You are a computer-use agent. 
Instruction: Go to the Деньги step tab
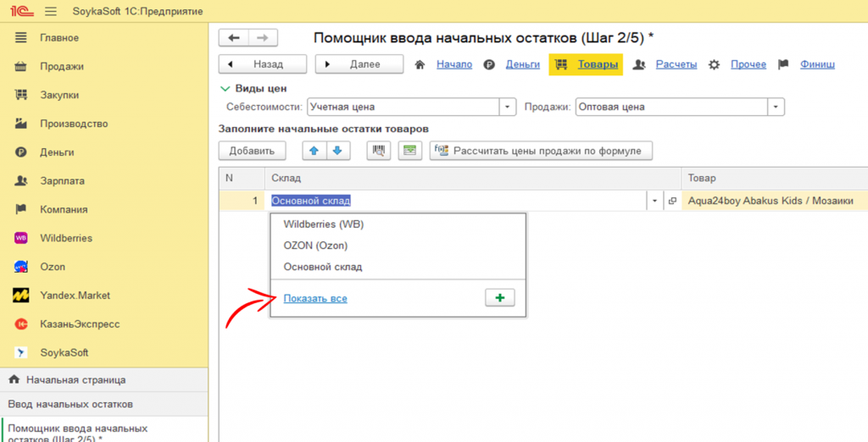pyautogui.click(x=522, y=64)
